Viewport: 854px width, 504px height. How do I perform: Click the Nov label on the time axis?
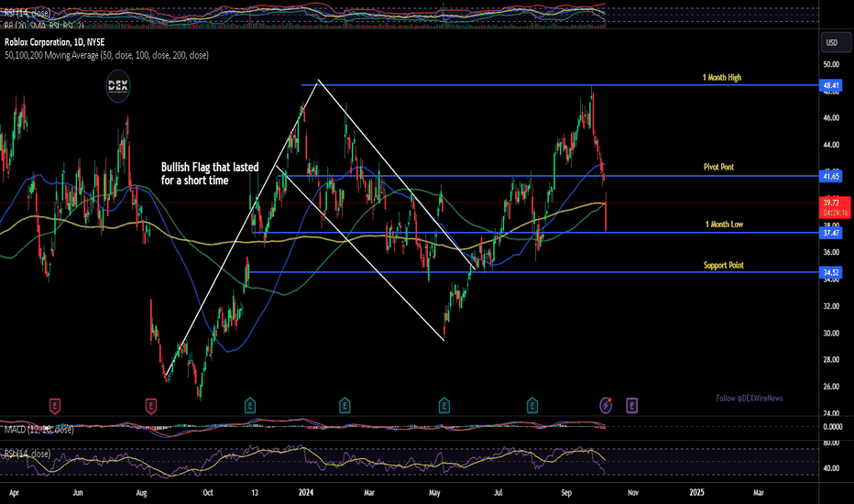pos(633,493)
